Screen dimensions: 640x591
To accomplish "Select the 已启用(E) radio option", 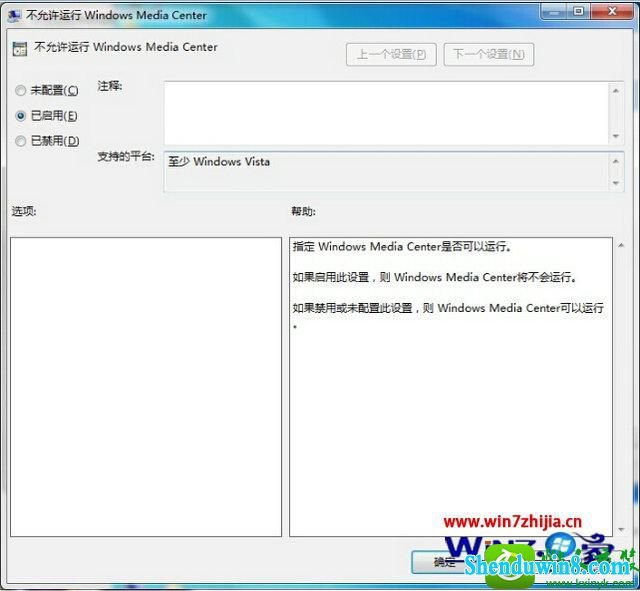I will [x=46, y=116].
